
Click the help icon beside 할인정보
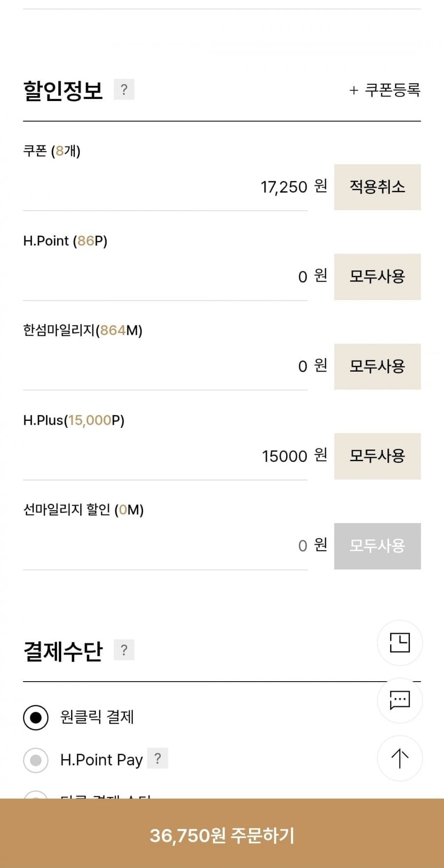(x=124, y=90)
